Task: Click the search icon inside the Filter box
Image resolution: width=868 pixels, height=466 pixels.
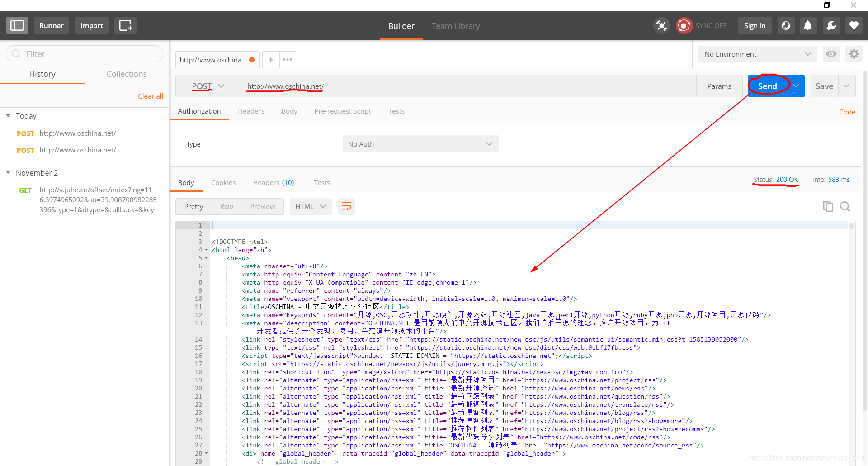Action: tap(16, 53)
